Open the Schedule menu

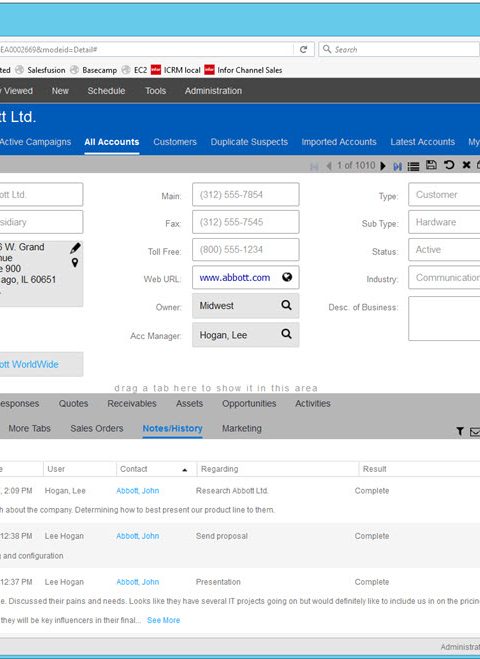point(106,91)
